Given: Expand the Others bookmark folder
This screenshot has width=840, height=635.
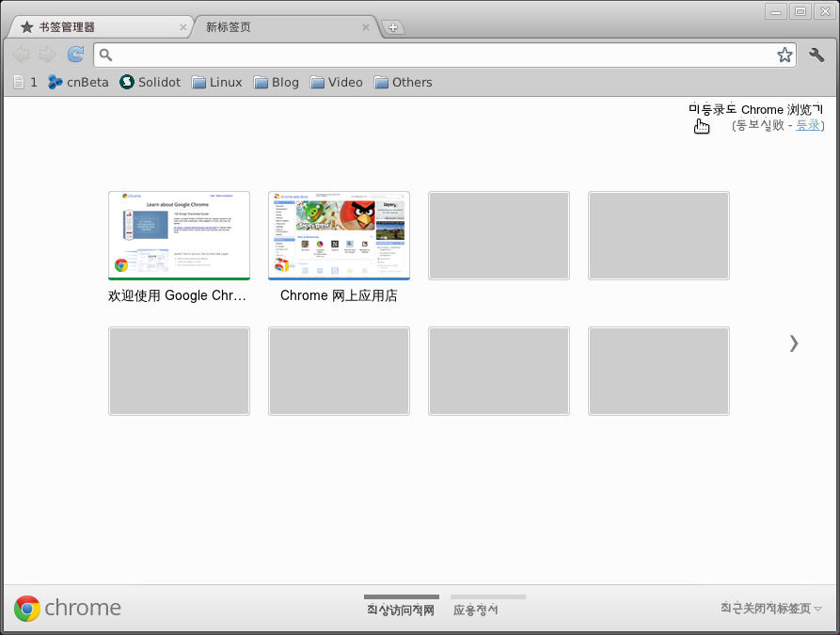Looking at the screenshot, I should pos(404,82).
